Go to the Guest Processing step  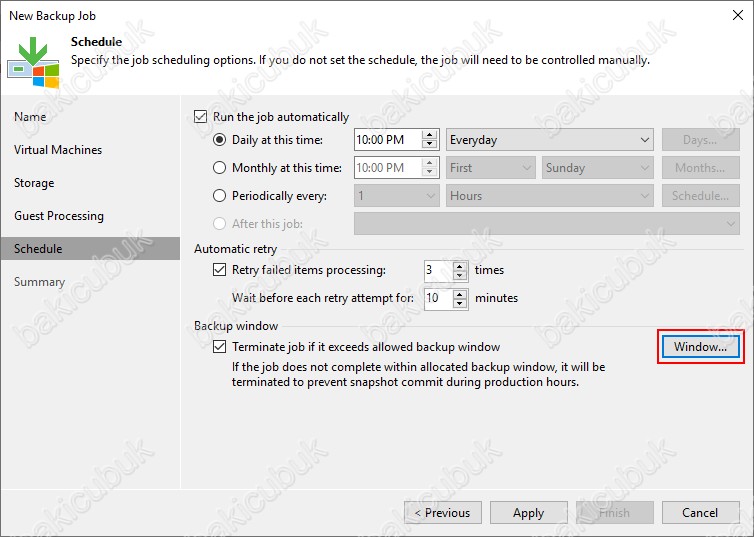click(59, 216)
